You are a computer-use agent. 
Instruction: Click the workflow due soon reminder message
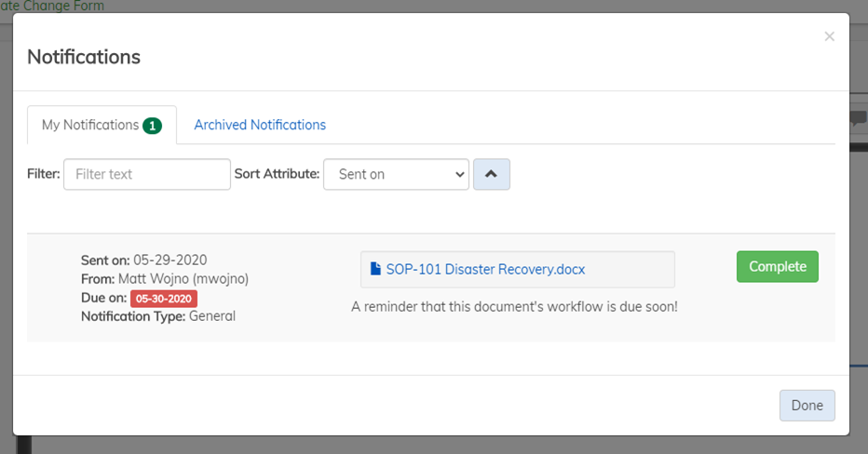[x=514, y=305]
